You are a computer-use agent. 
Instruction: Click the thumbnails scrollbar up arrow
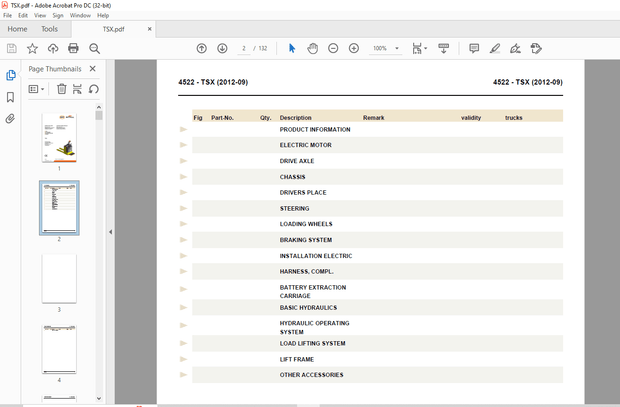[99, 107]
